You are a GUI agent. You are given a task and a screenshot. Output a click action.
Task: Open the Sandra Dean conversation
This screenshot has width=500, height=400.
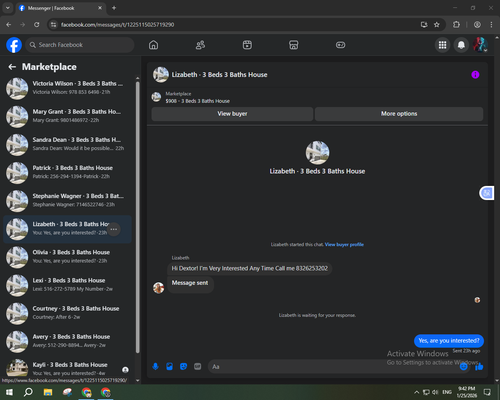67,145
